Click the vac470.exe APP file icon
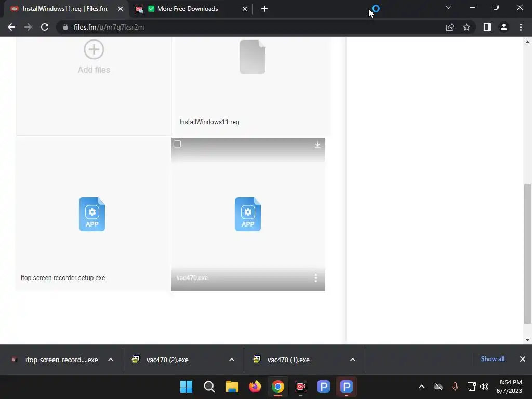The width and height of the screenshot is (532, 399). [x=248, y=214]
